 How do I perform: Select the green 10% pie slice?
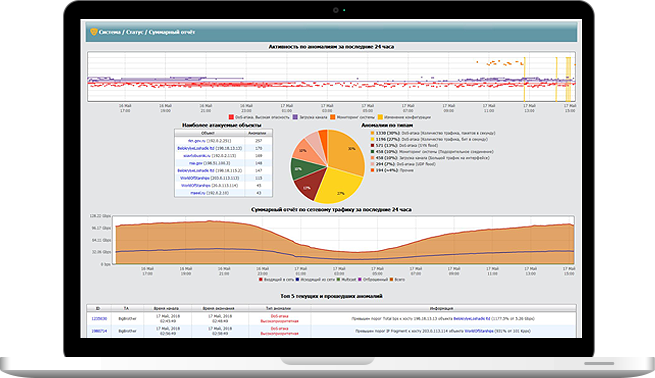(305, 169)
